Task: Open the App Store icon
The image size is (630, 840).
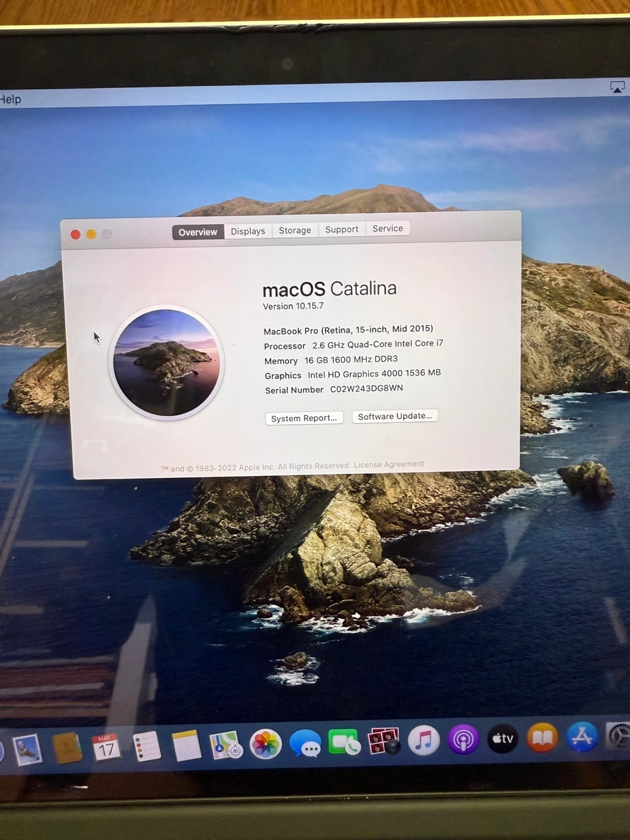Action: (x=582, y=737)
